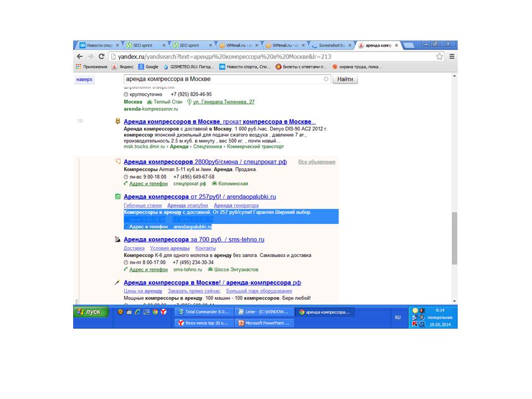Open the Заказать прямо сейчас sitelink

click(194, 291)
